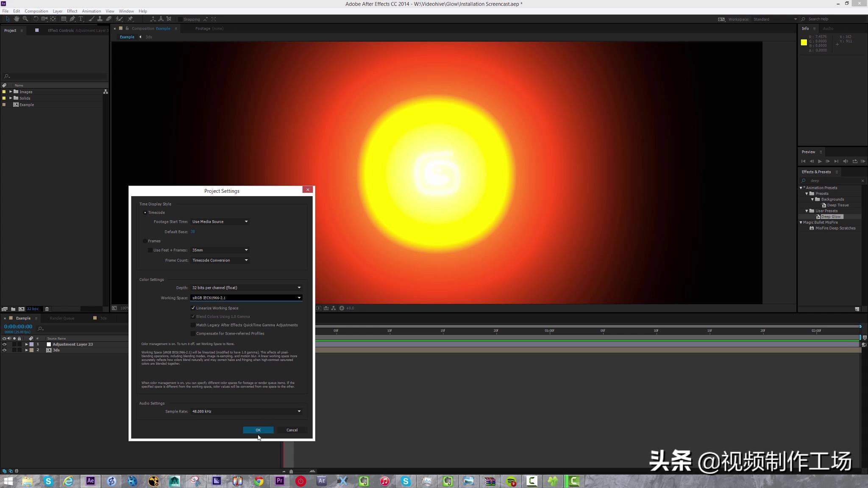Screen dimensions: 868x488
Task: Open the Working Space dropdown
Action: click(x=246, y=298)
